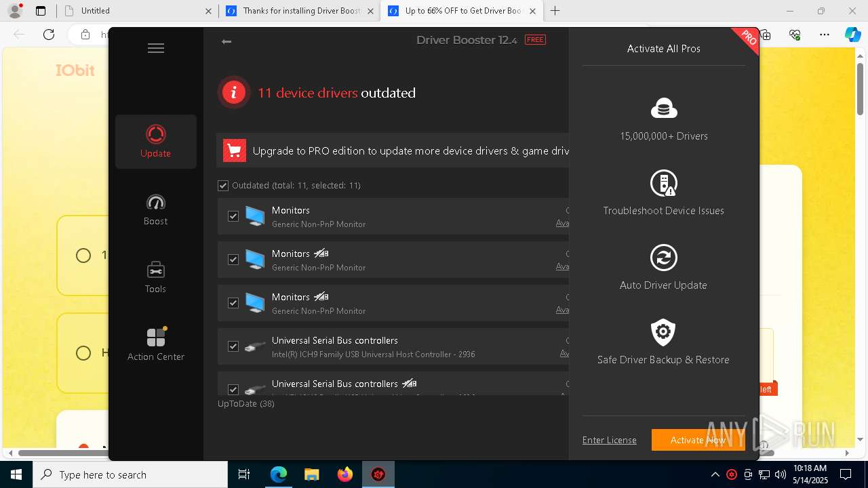Click the IObit logo on webpage

tap(75, 70)
